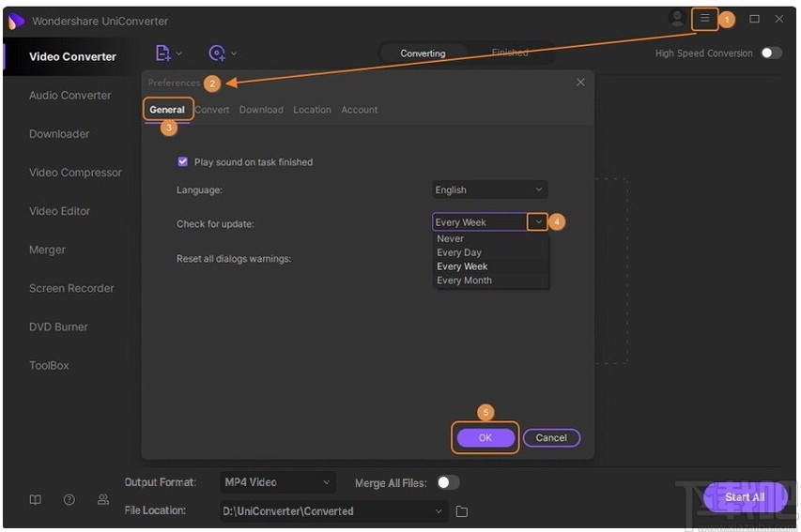Click the Add Files icon
This screenshot has height=532, width=801.
pyautogui.click(x=163, y=53)
